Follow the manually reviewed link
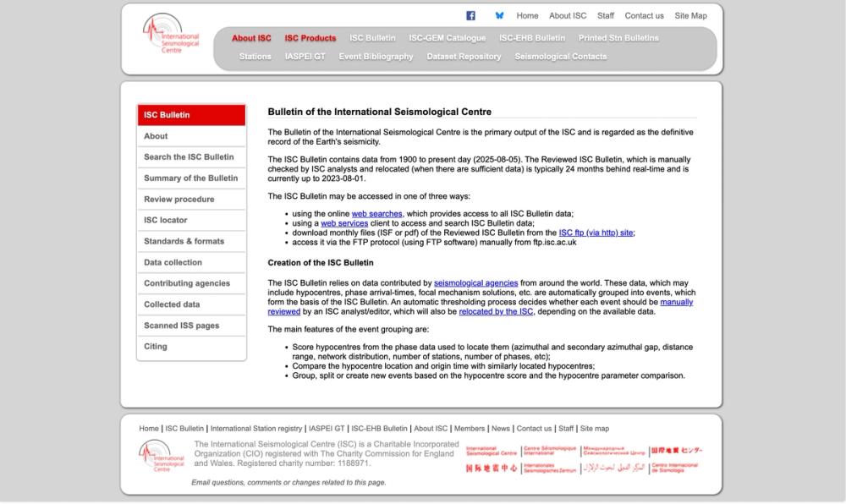 676,302
